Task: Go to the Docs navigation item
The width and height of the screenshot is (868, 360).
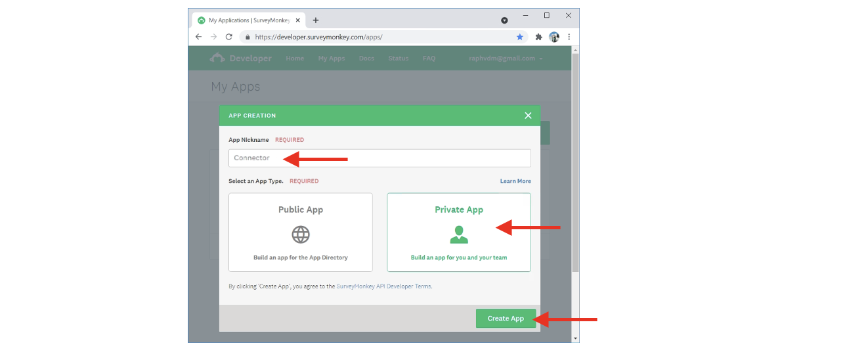Action: (366, 58)
